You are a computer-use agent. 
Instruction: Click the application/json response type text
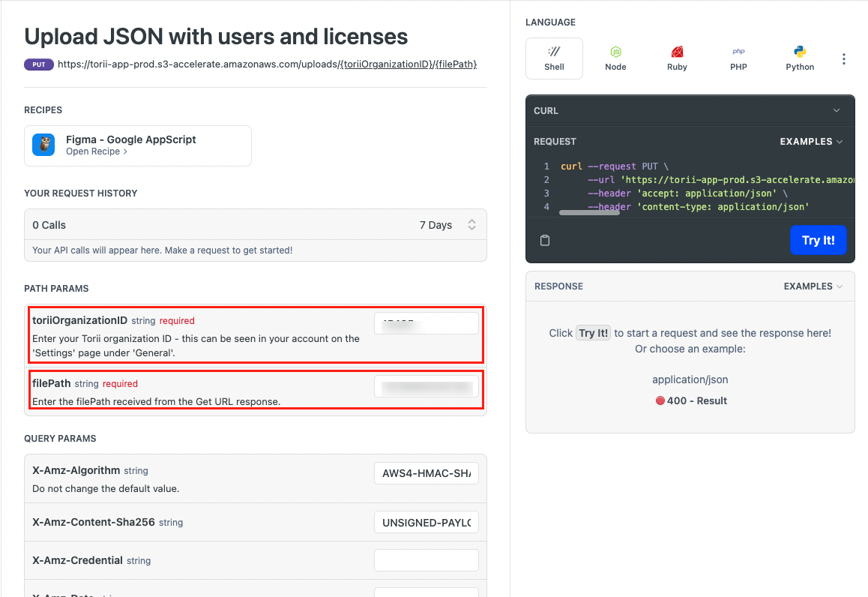pyautogui.click(x=690, y=379)
